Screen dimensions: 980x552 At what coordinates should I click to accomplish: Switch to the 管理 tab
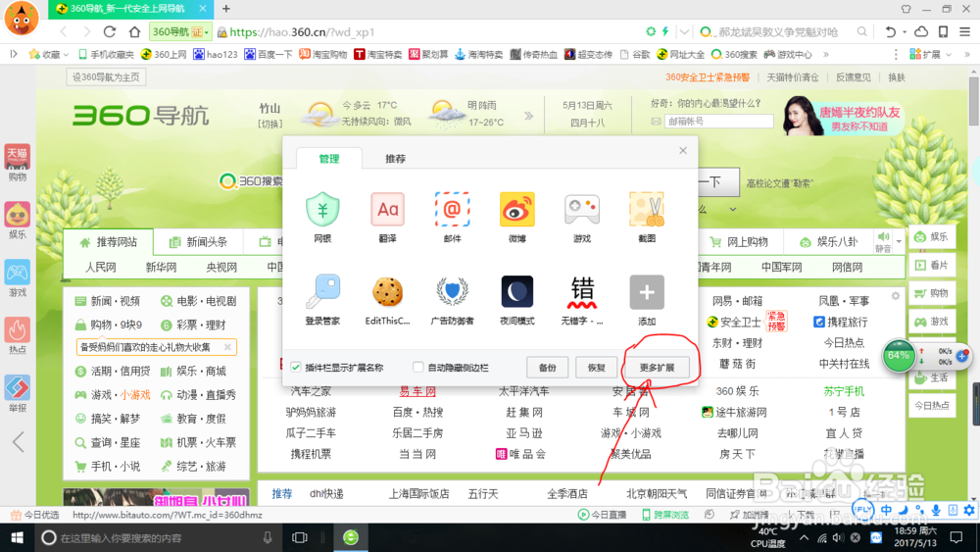point(328,159)
